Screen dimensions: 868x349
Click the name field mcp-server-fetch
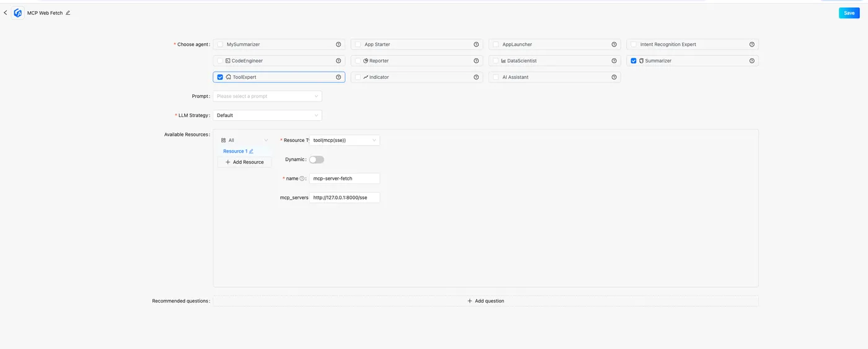click(x=345, y=179)
